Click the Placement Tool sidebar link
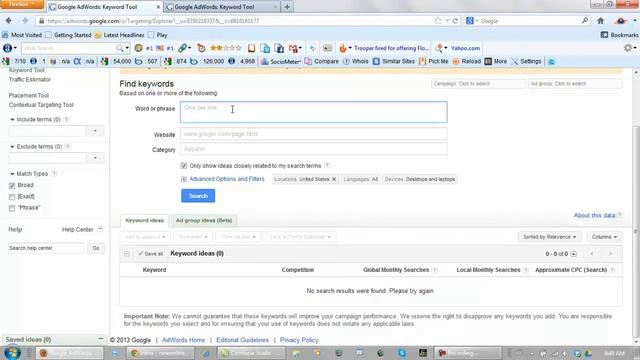Screen dimensions: 640x360 click(29, 96)
